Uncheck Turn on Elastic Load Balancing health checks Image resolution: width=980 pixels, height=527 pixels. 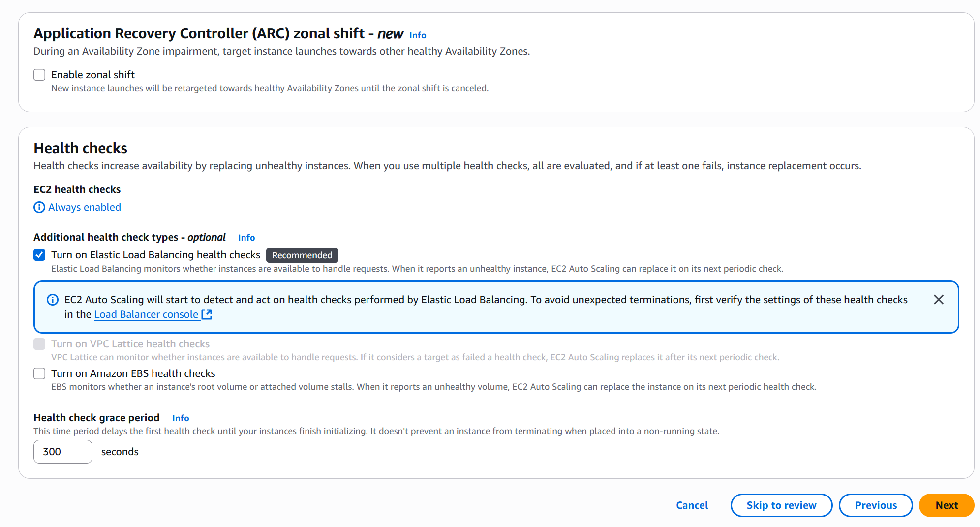39,255
